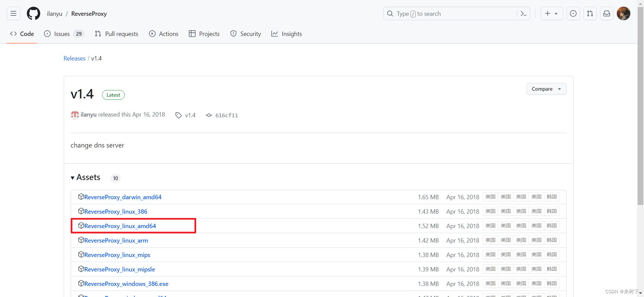Open commit 616cf11 link
This screenshot has height=297, width=644.
click(x=222, y=115)
